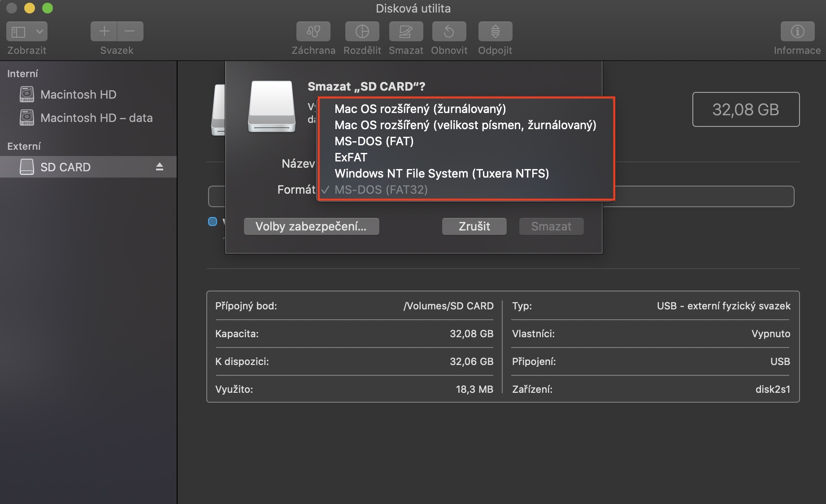Choose the MS-DOS (FAT) format option
The width and height of the screenshot is (826, 504).
click(x=465, y=141)
